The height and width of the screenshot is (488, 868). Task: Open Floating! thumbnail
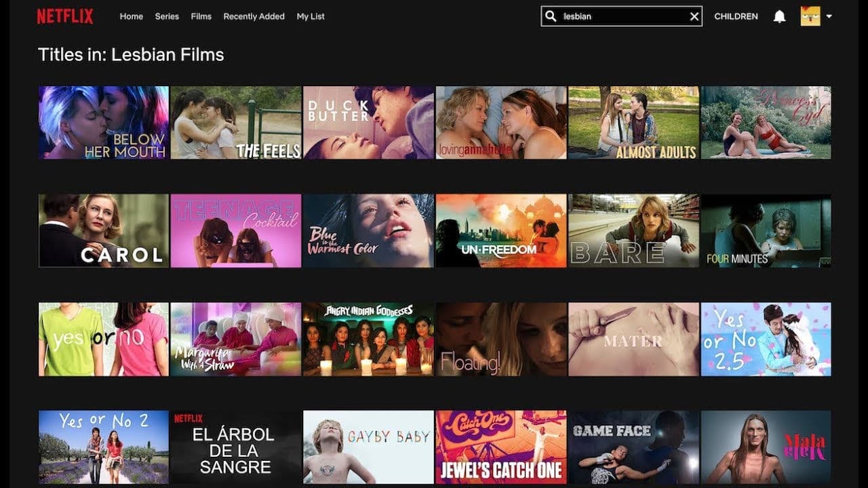pyautogui.click(x=501, y=340)
